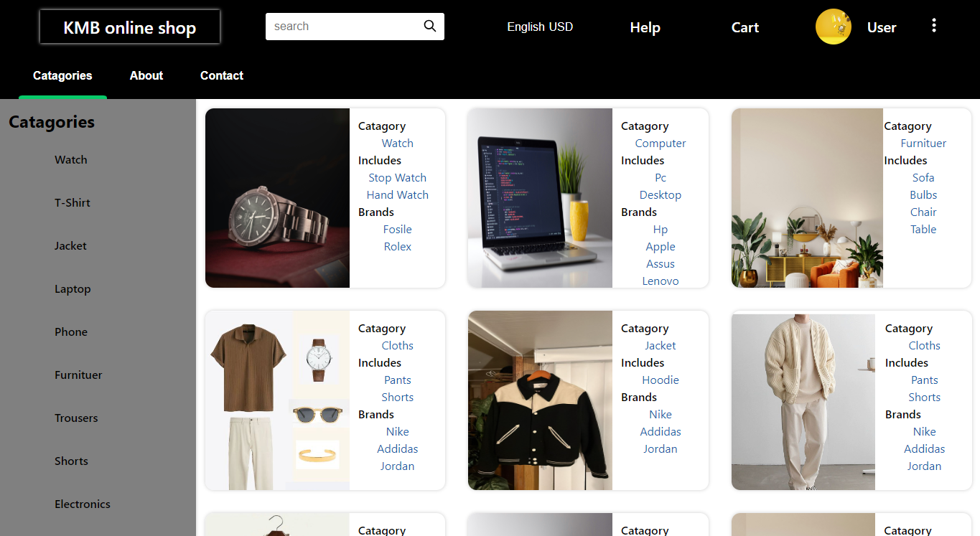Click the laptop product image
Viewport: 980px width, 536px height.
[539, 198]
